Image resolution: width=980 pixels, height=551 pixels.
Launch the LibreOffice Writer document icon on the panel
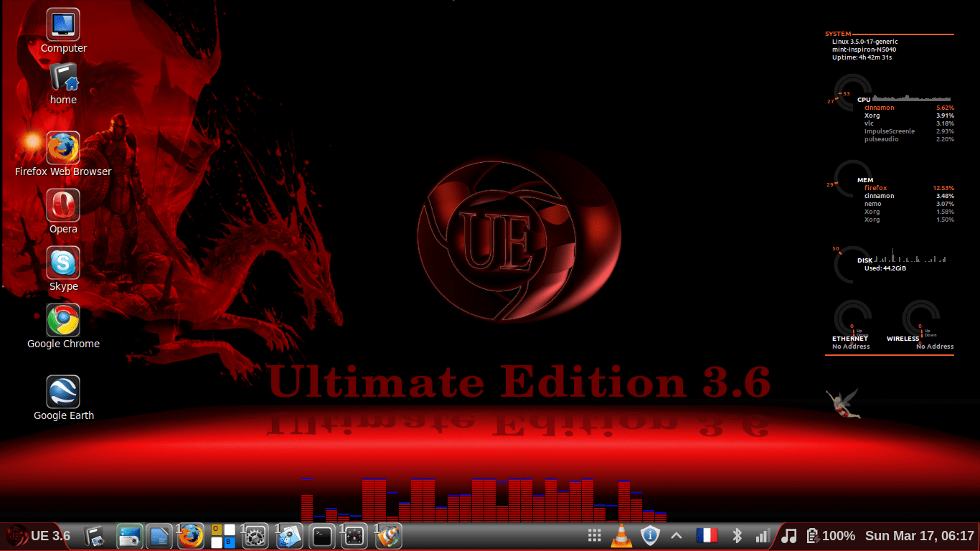click(x=159, y=536)
